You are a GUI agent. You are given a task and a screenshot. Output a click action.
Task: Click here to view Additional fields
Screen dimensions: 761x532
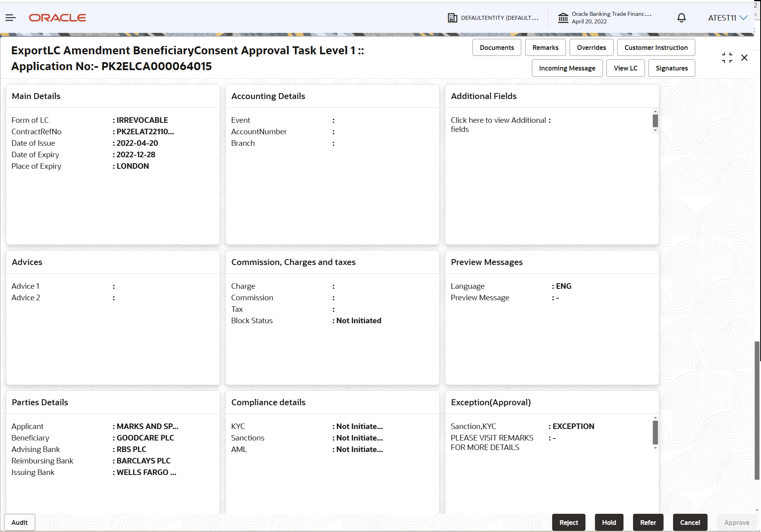[498, 124]
